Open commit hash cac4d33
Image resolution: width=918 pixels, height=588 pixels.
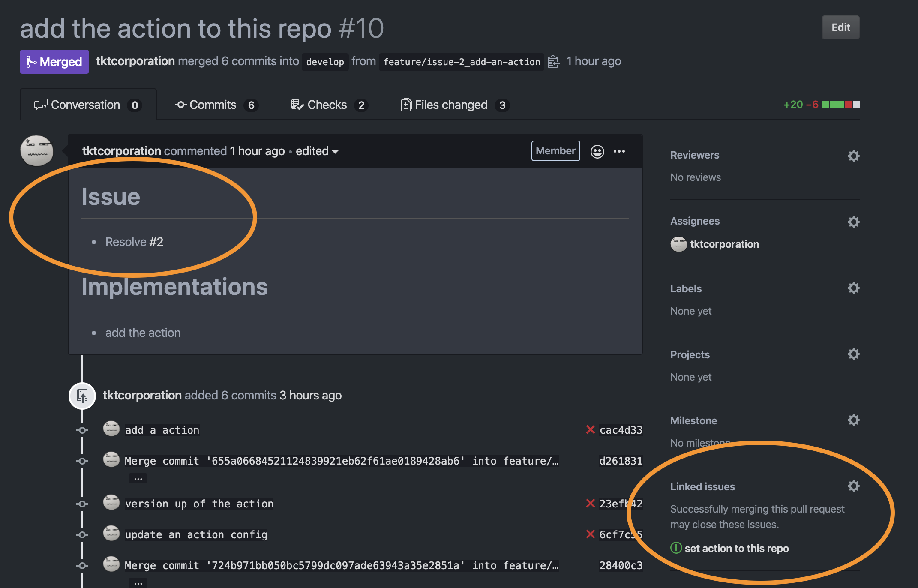tap(621, 430)
